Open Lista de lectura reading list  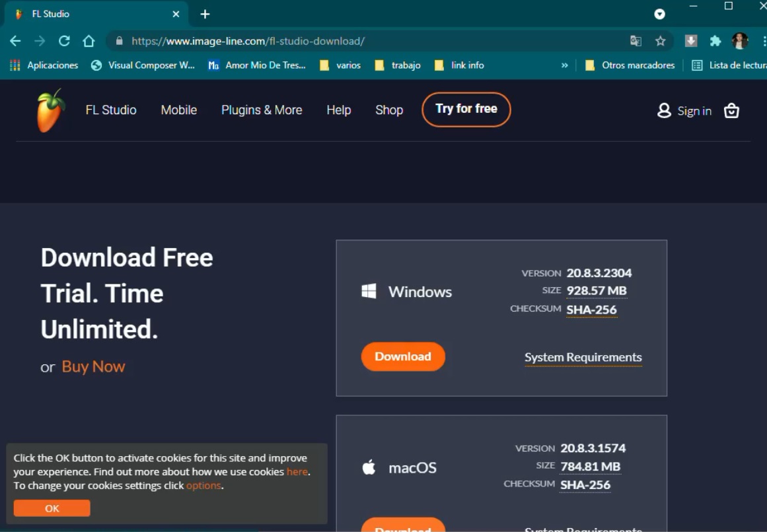(x=729, y=65)
